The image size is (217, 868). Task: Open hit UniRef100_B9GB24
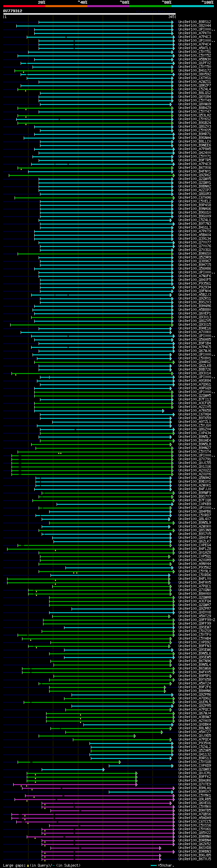(x=195, y=123)
